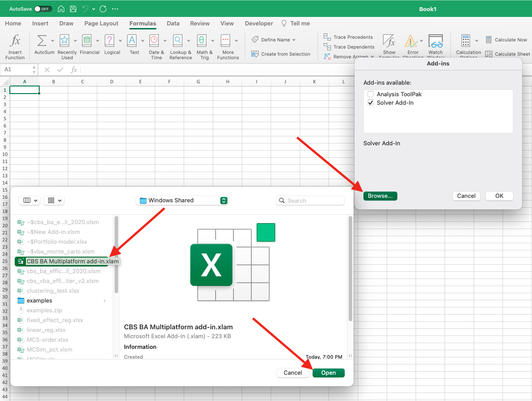Toggle the AutoSave switch
Screen dimensions: 532x401
[43, 9]
